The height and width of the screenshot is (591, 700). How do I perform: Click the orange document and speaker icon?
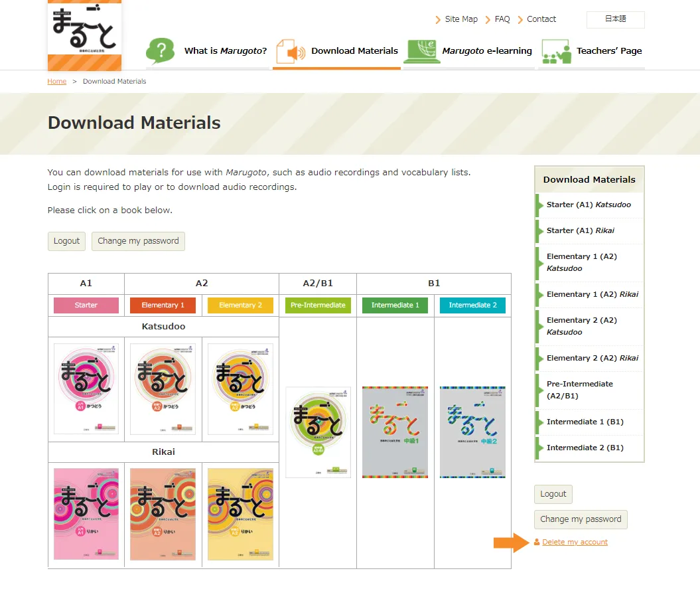click(291, 51)
